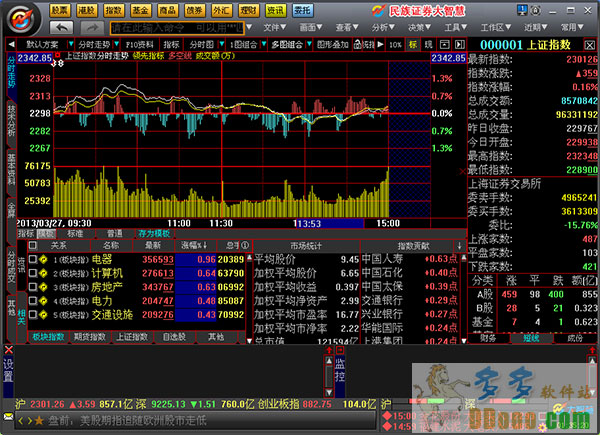Click the 股票 category button
600x435 pixels.
60,10
